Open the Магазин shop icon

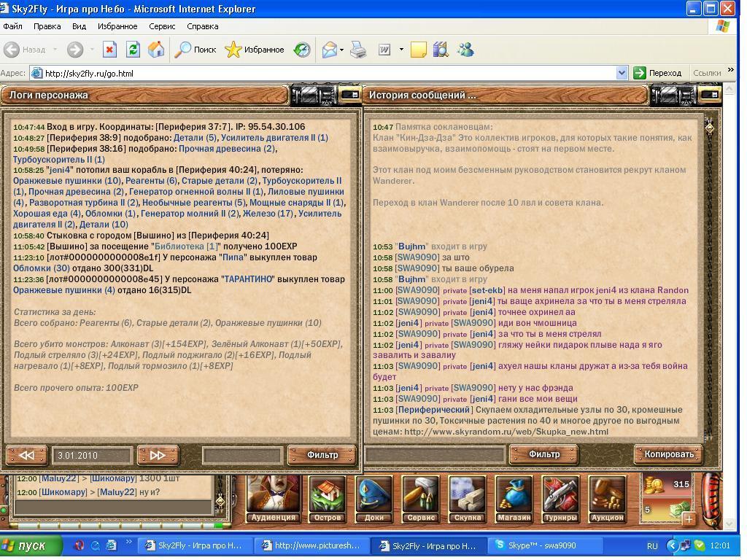click(x=514, y=499)
